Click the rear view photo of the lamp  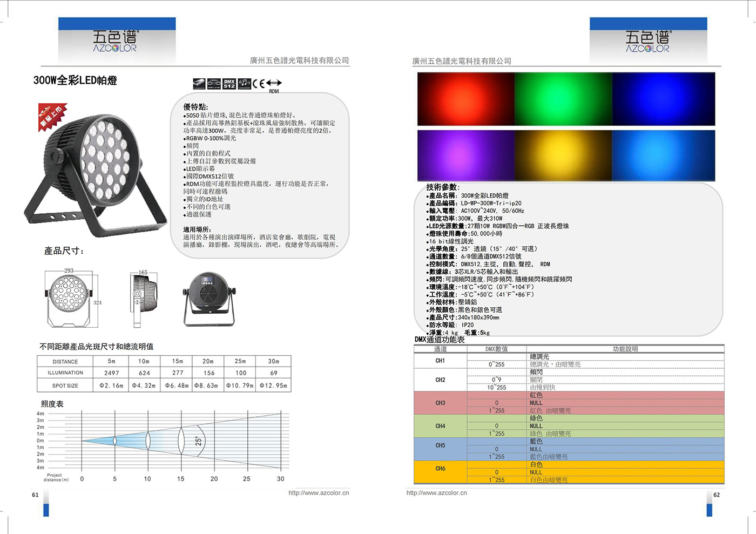coord(209,299)
